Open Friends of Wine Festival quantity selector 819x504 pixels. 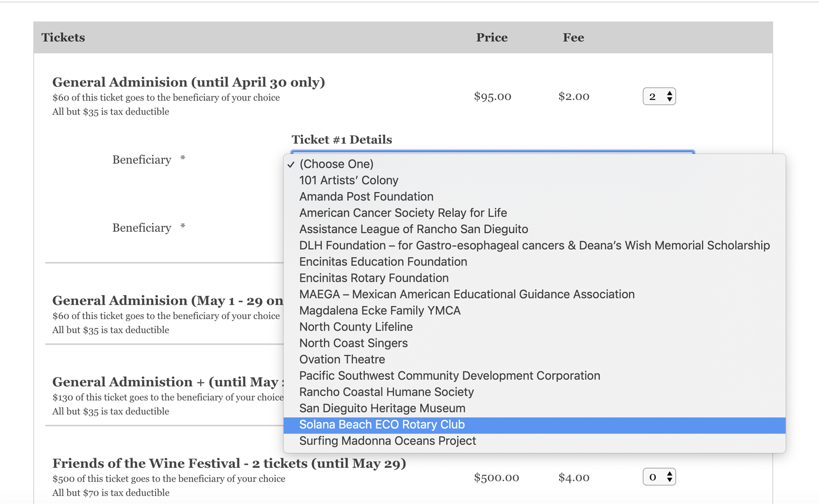tap(659, 477)
